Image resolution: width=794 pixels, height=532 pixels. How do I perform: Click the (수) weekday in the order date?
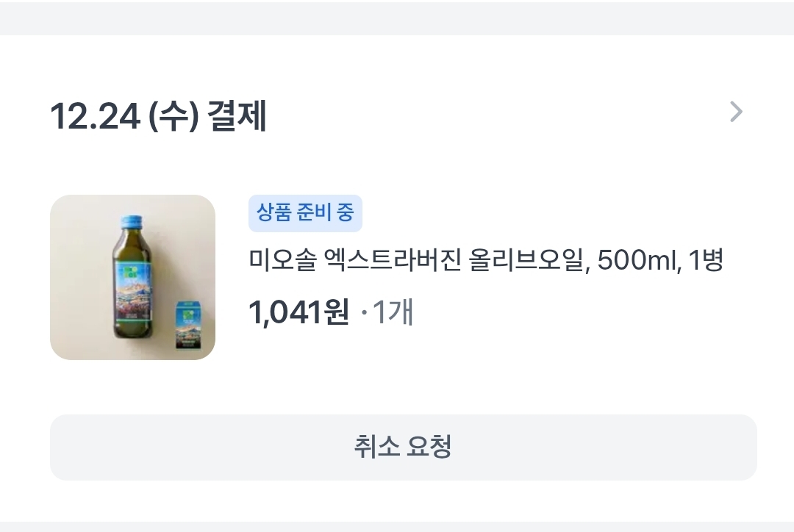pos(174,116)
